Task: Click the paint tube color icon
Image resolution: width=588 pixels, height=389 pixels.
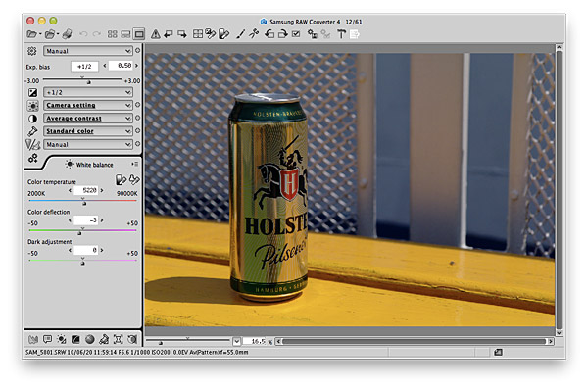Action: pyautogui.click(x=32, y=131)
